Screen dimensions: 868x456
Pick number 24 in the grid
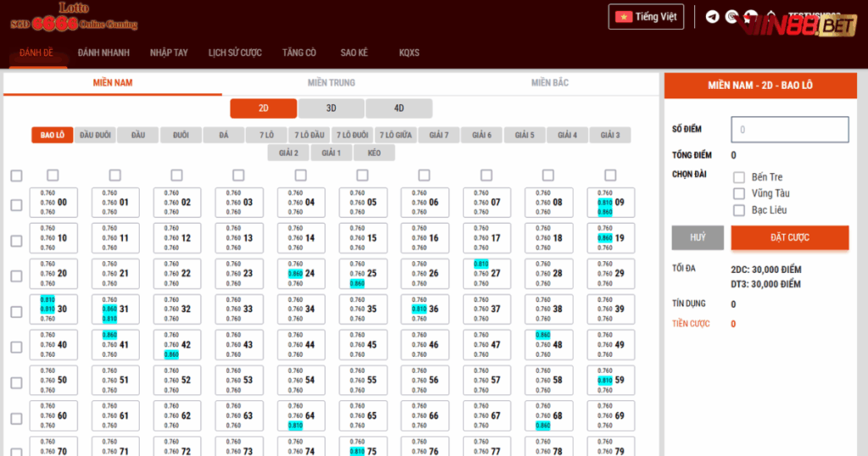(302, 274)
